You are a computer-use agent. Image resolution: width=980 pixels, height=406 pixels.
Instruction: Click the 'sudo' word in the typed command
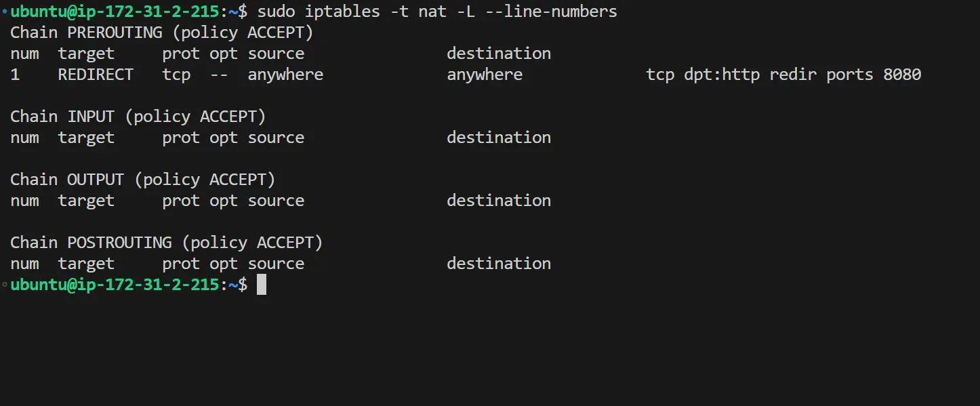point(276,12)
